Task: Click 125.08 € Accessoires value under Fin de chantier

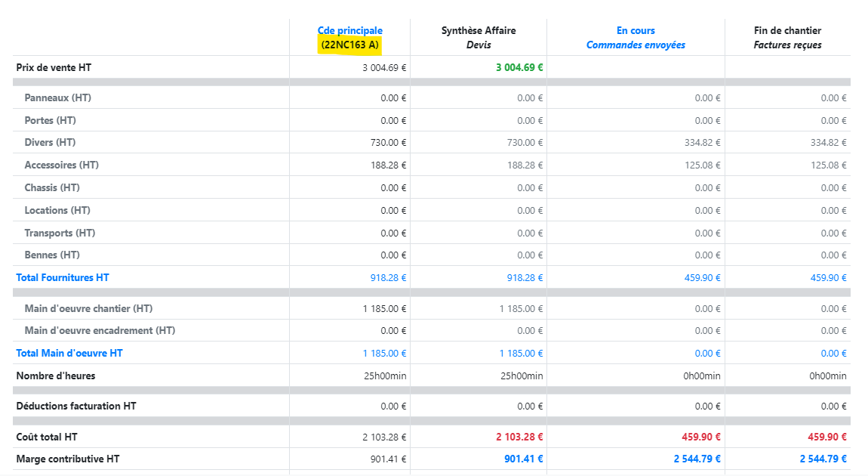Action: tap(828, 165)
